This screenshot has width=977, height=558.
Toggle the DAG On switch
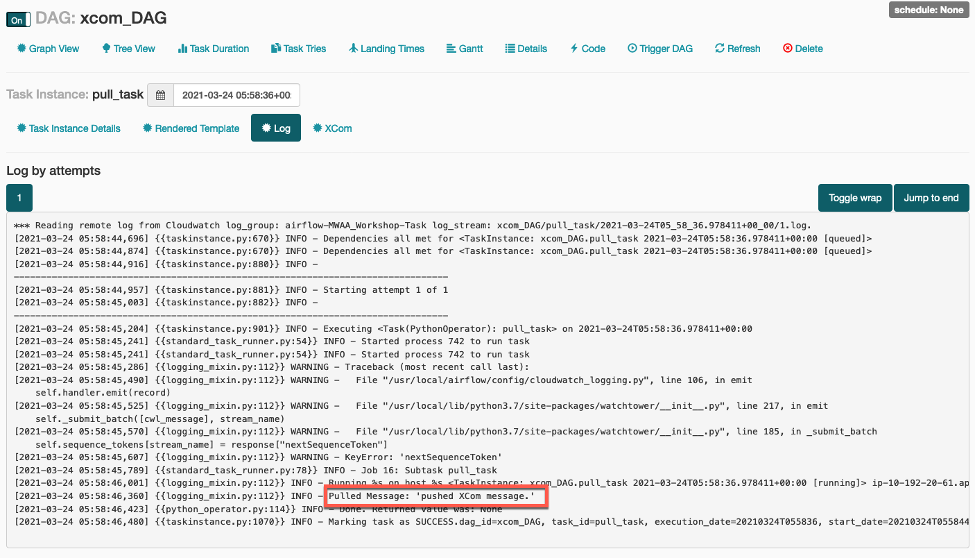(x=18, y=19)
